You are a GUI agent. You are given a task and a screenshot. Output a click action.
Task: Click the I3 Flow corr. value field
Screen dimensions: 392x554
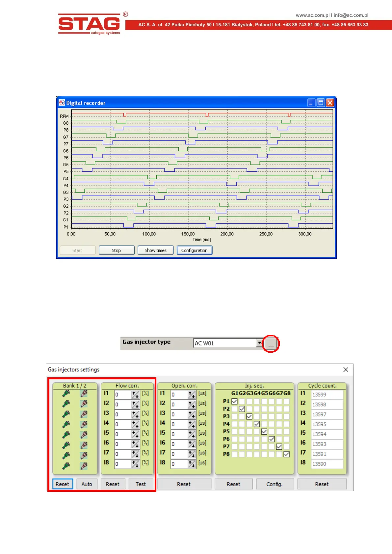pyautogui.click(x=123, y=414)
